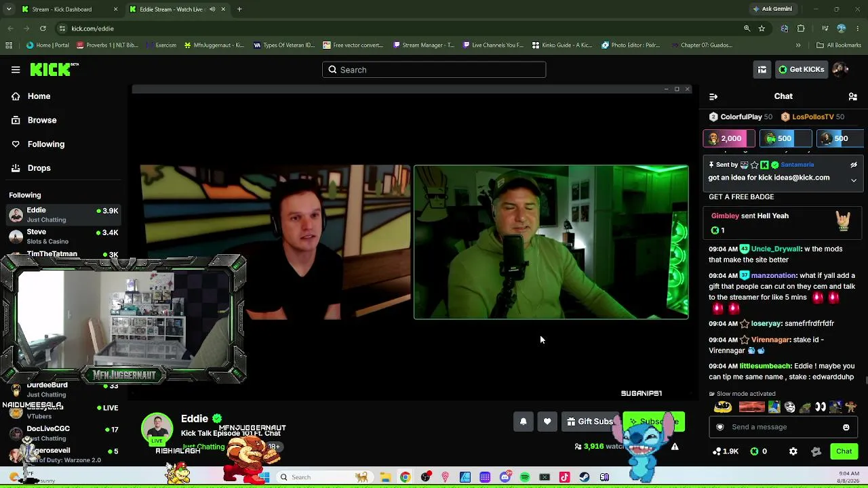Click manzonation username in chat
868x488 pixels.
(774, 275)
